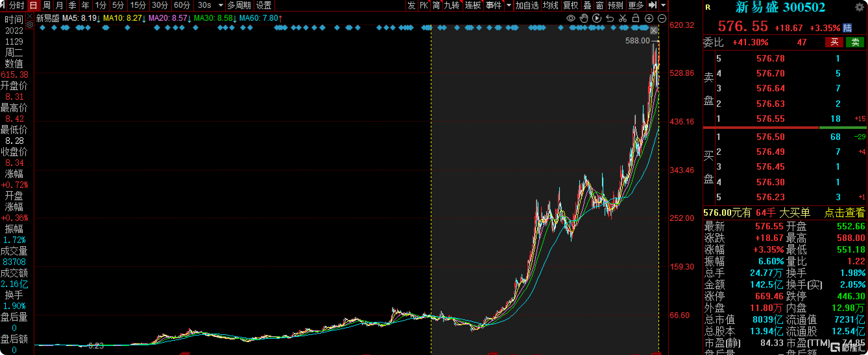The height and width of the screenshot is (355, 868).
Task: Click the undo arrow icon
Action: pyautogui.click(x=609, y=18)
